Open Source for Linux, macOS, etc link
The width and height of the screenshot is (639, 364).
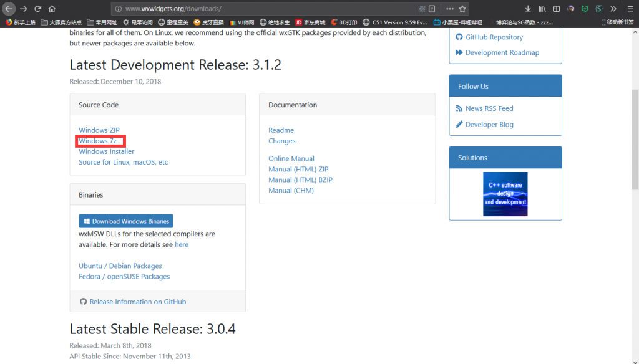point(123,161)
